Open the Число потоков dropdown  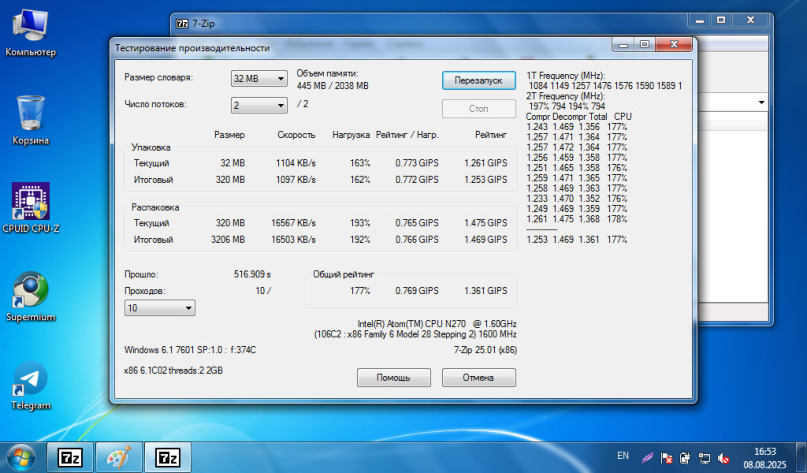[259, 105]
